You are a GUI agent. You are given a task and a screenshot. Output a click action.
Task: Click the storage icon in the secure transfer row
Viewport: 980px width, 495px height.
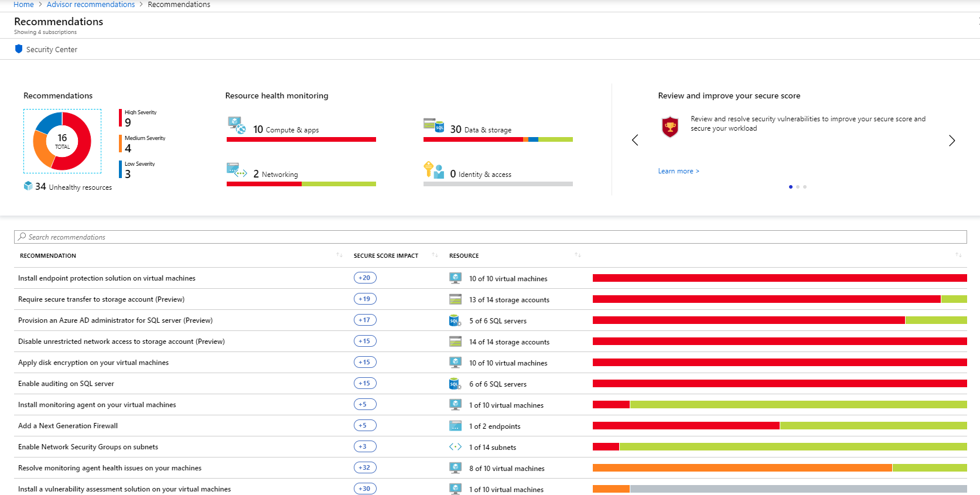point(455,299)
